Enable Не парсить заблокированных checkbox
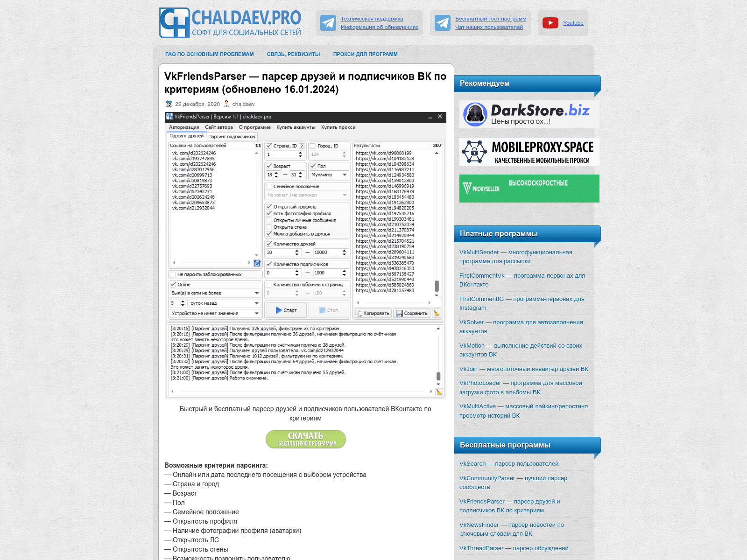Image resolution: width=747 pixels, height=560 pixels. point(173,274)
